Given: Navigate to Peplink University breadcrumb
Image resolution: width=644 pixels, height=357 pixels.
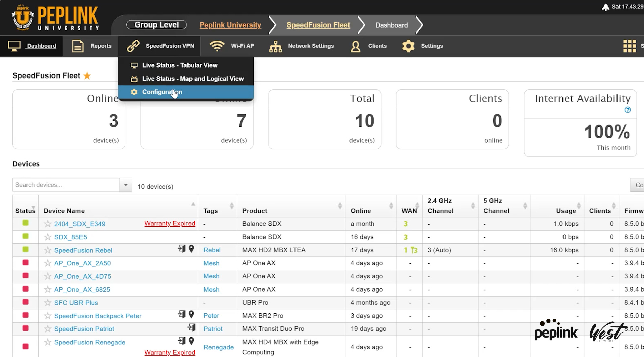Looking at the screenshot, I should tap(230, 25).
